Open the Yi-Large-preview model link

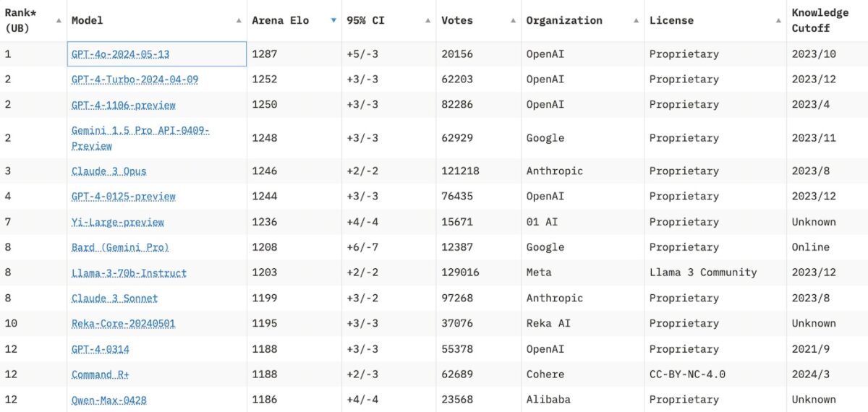coord(117,222)
